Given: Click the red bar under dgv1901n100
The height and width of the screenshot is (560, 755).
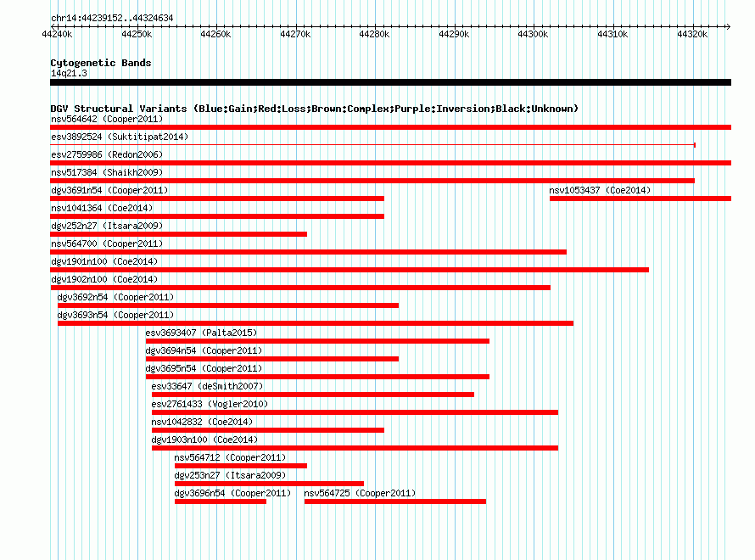Looking at the screenshot, I should coord(350,270).
